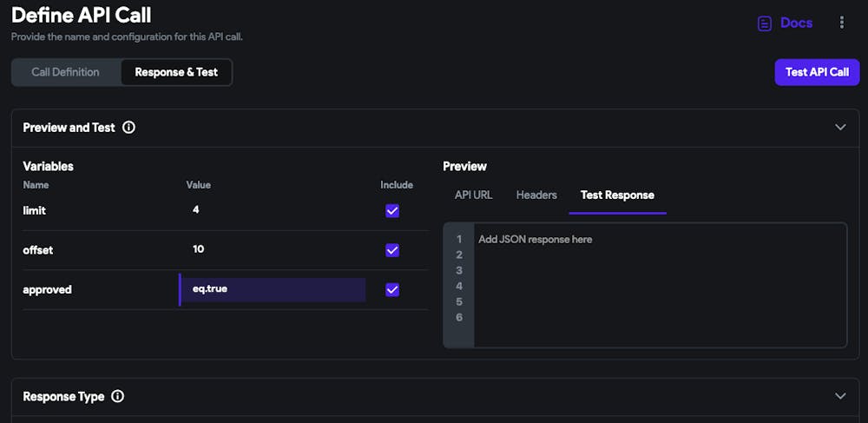Edit the offset value field
This screenshot has width=868, height=423.
click(x=273, y=250)
